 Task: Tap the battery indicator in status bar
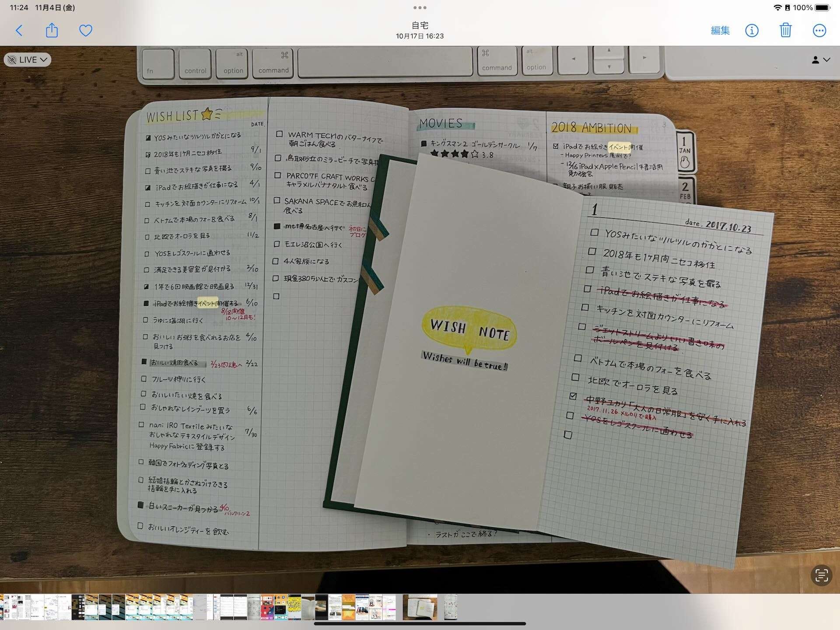(822, 7)
